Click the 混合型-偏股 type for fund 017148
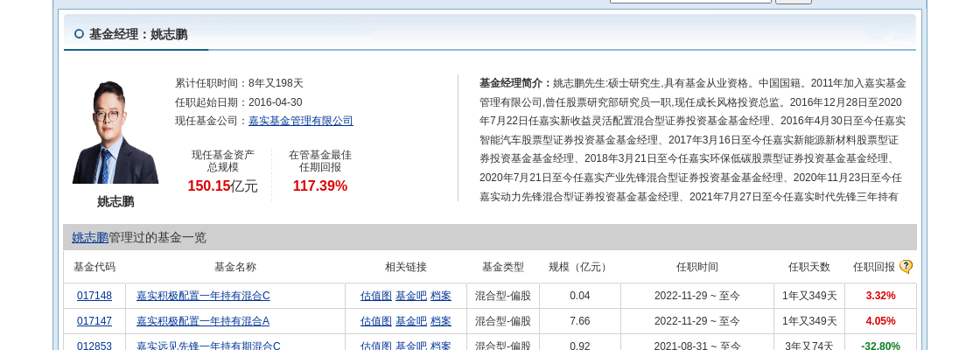 click(x=503, y=296)
